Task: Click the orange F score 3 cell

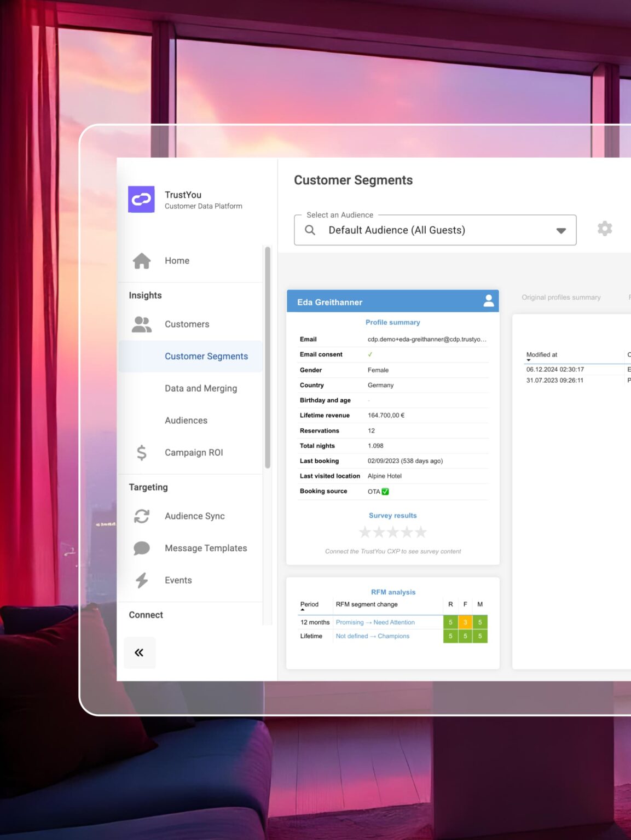Action: [465, 622]
